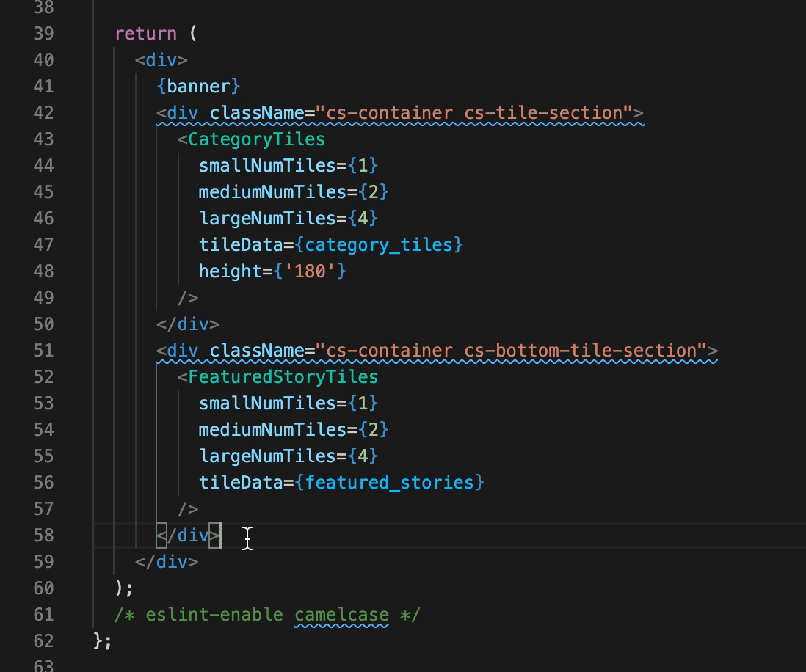Viewport: 806px width, 672px height.
Task: Click the underlined camelcase word in the comment
Action: (x=341, y=615)
